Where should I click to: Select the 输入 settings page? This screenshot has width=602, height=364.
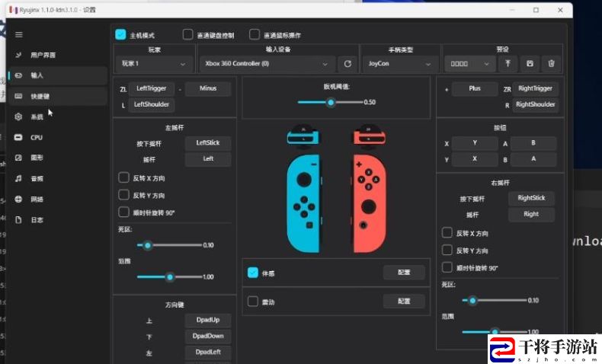tap(58, 75)
